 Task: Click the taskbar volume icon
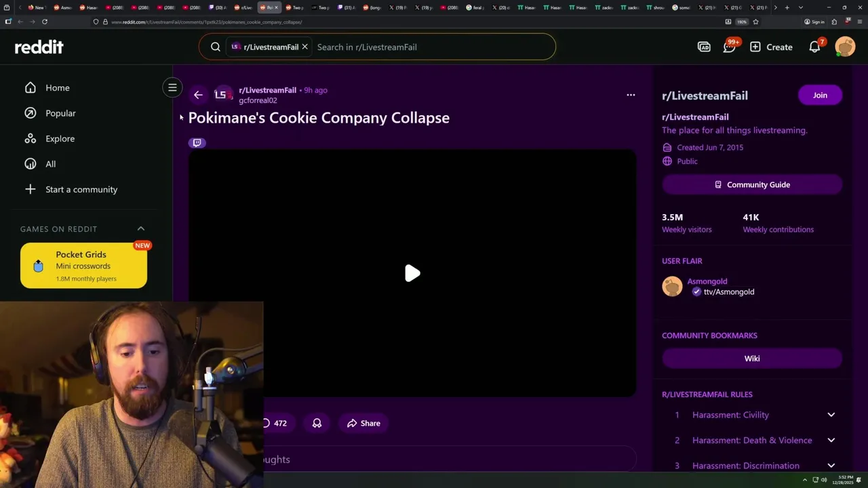pos(825,480)
